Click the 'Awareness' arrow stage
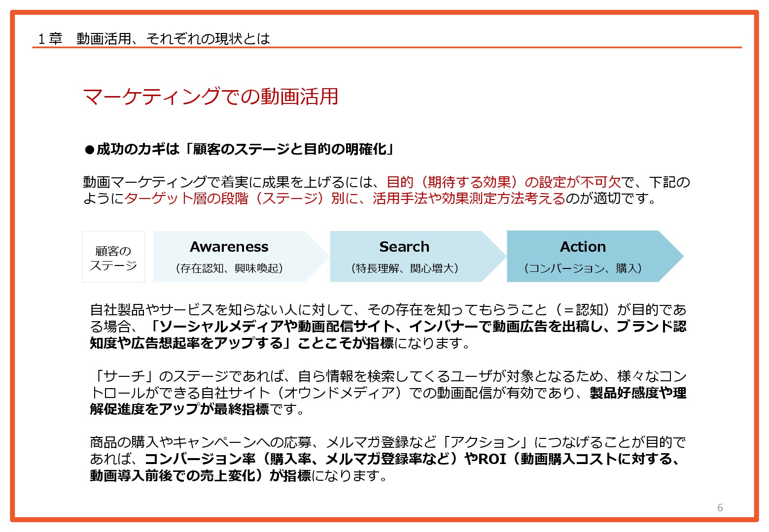The image size is (769, 532). pyautogui.click(x=241, y=257)
